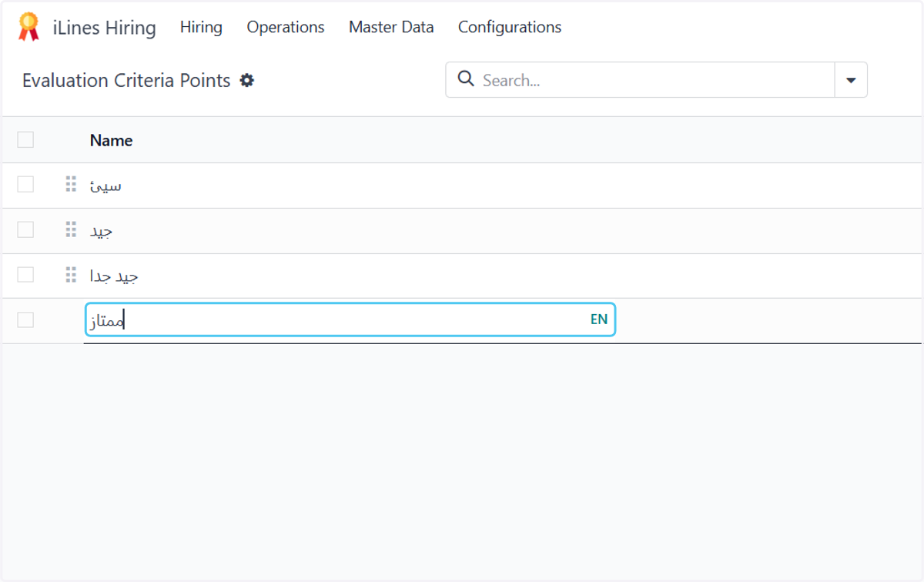This screenshot has height=582, width=924.
Task: Check the box for the ممتاز editing row
Action: (25, 319)
